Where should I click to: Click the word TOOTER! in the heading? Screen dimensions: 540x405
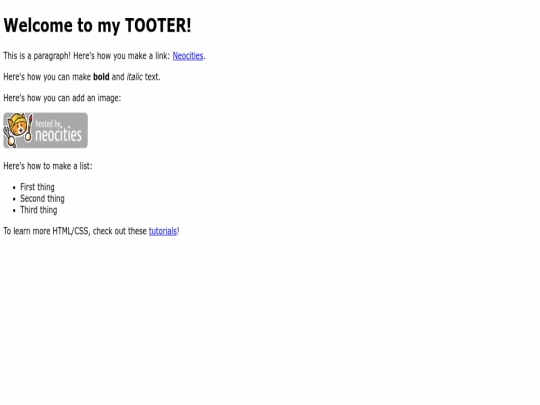click(158, 25)
